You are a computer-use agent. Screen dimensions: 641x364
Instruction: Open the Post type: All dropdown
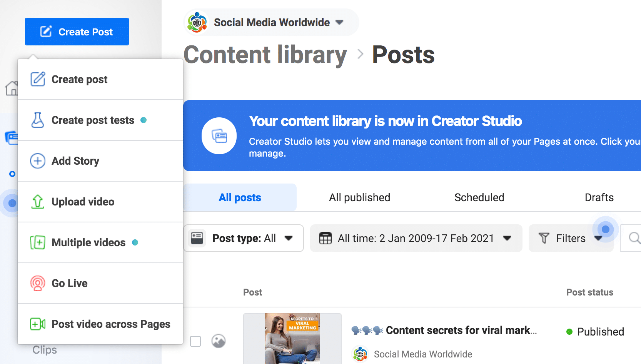[244, 238]
